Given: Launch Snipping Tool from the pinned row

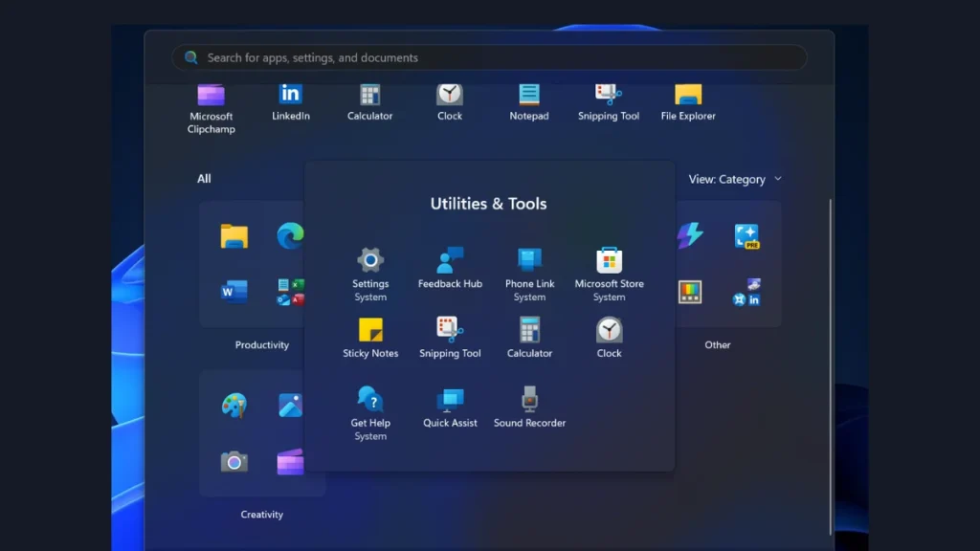Looking at the screenshot, I should pyautogui.click(x=608, y=102).
